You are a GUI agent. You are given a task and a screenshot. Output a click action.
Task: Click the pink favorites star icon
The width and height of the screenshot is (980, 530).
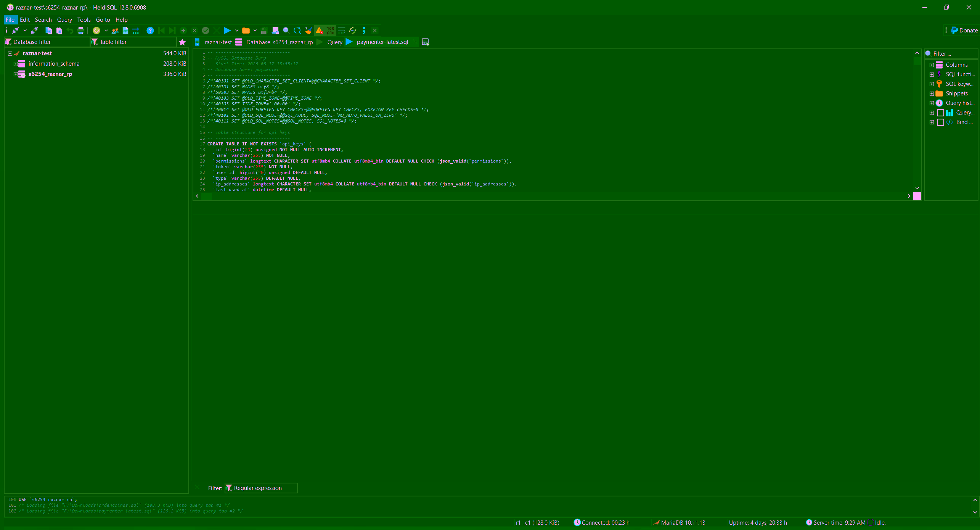coord(182,42)
